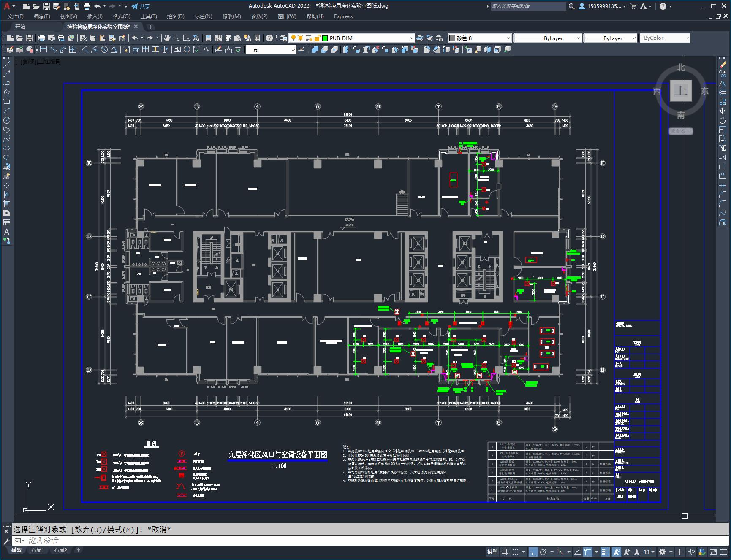Image resolution: width=731 pixels, height=560 pixels.
Task: Switch to the 布局1 layout tab
Action: click(38, 550)
